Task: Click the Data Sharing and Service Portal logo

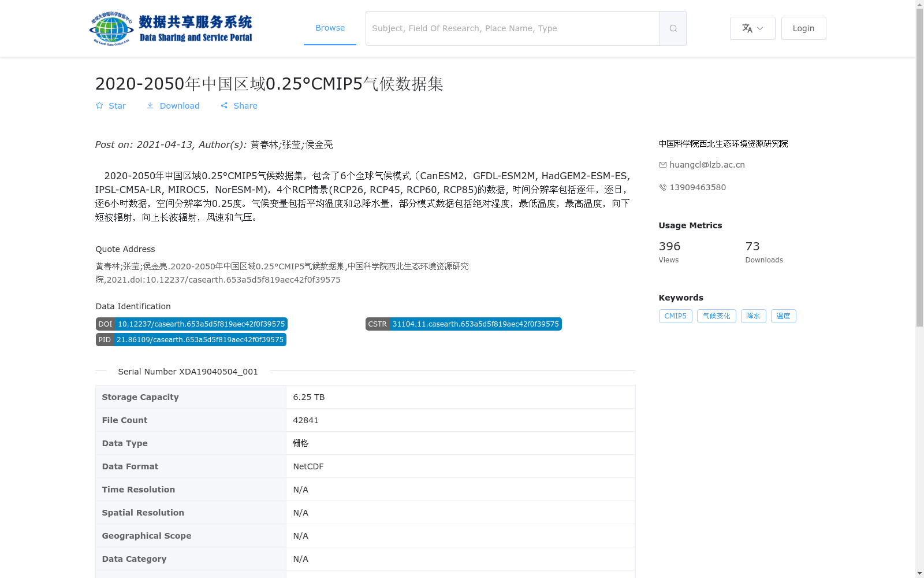Action: pyautogui.click(x=171, y=28)
